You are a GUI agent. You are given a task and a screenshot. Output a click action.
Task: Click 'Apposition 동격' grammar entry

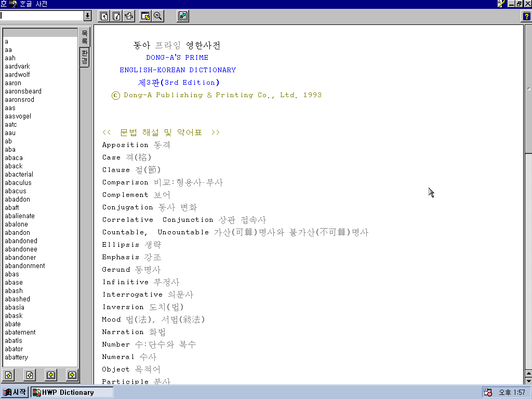[x=136, y=145]
